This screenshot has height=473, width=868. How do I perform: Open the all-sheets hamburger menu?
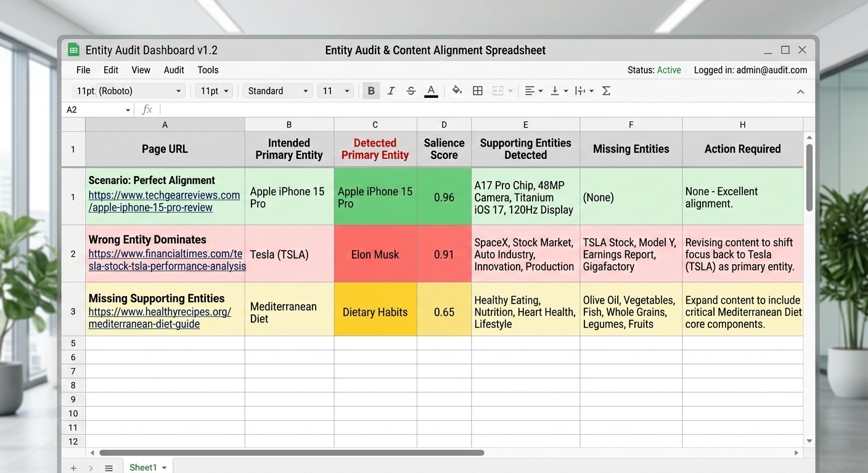[x=108, y=467]
